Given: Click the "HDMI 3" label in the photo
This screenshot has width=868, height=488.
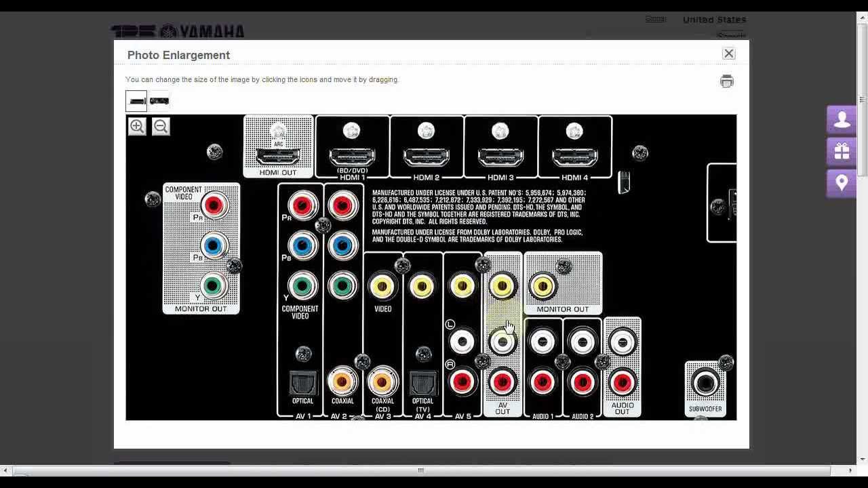Looking at the screenshot, I should (500, 178).
